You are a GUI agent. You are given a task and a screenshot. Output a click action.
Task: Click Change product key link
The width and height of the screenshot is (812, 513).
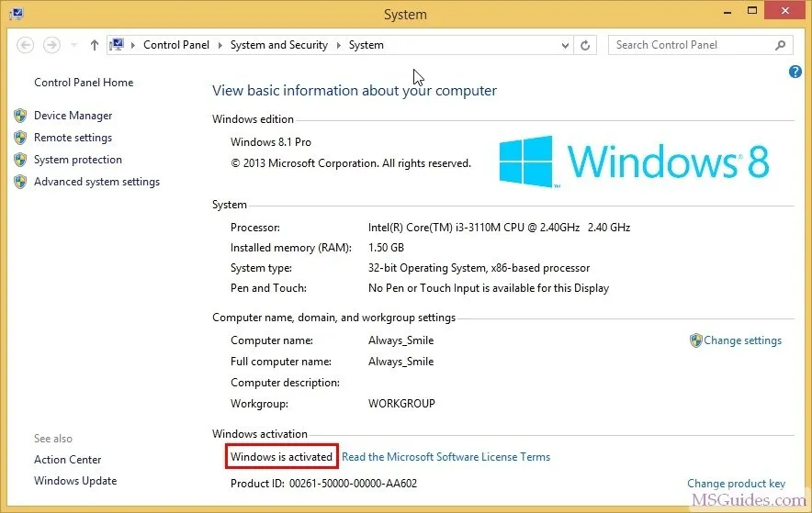coord(736,484)
